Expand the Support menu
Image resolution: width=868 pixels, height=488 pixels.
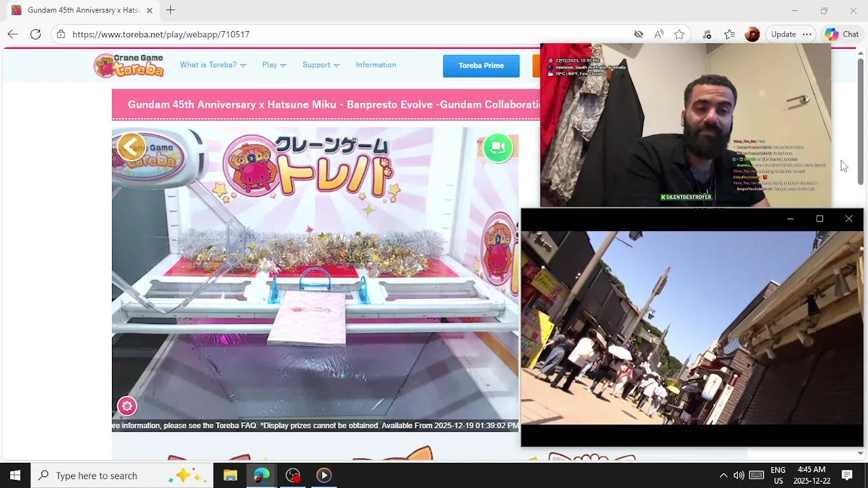(321, 65)
